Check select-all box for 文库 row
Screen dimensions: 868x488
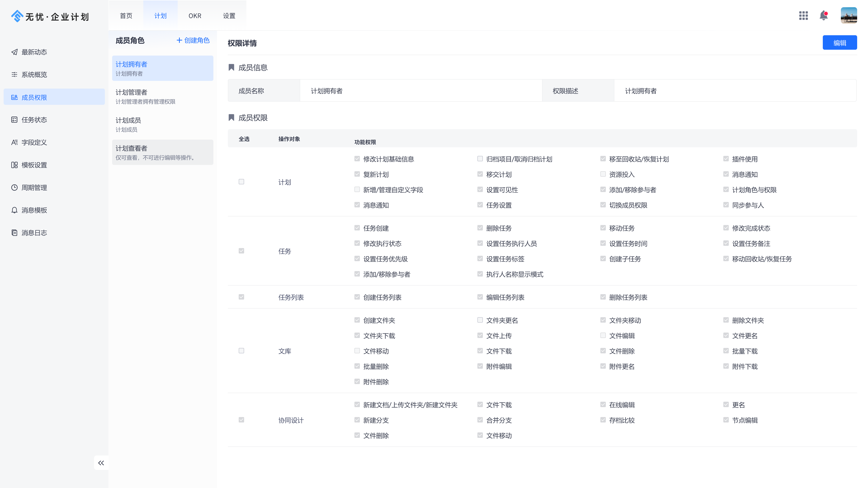click(241, 351)
